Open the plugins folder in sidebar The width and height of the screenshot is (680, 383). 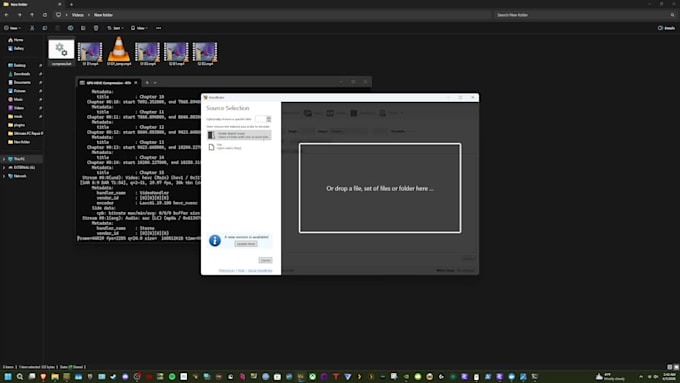click(19, 125)
